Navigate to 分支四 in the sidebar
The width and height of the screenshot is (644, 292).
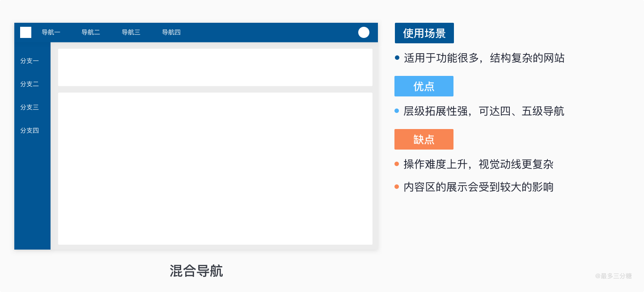[x=30, y=130]
